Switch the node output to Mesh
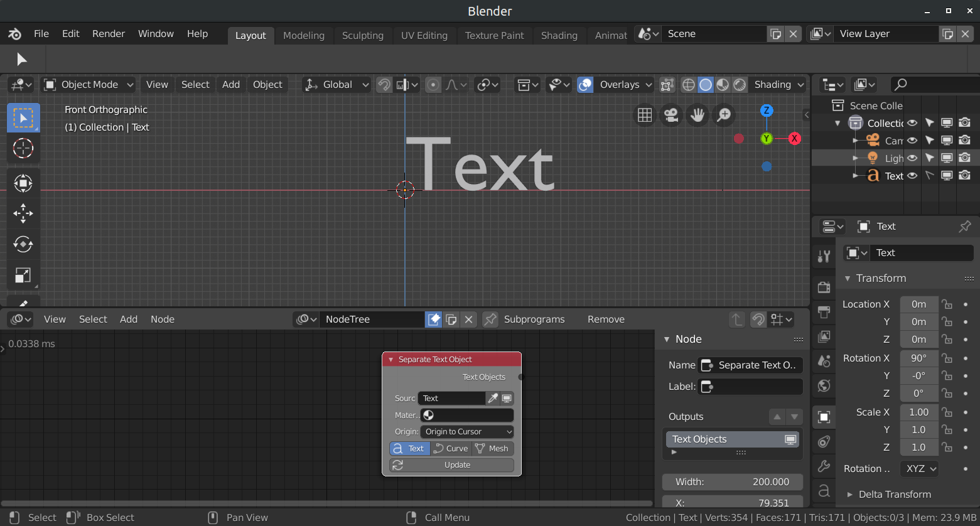The height and width of the screenshot is (526, 980). click(x=492, y=448)
